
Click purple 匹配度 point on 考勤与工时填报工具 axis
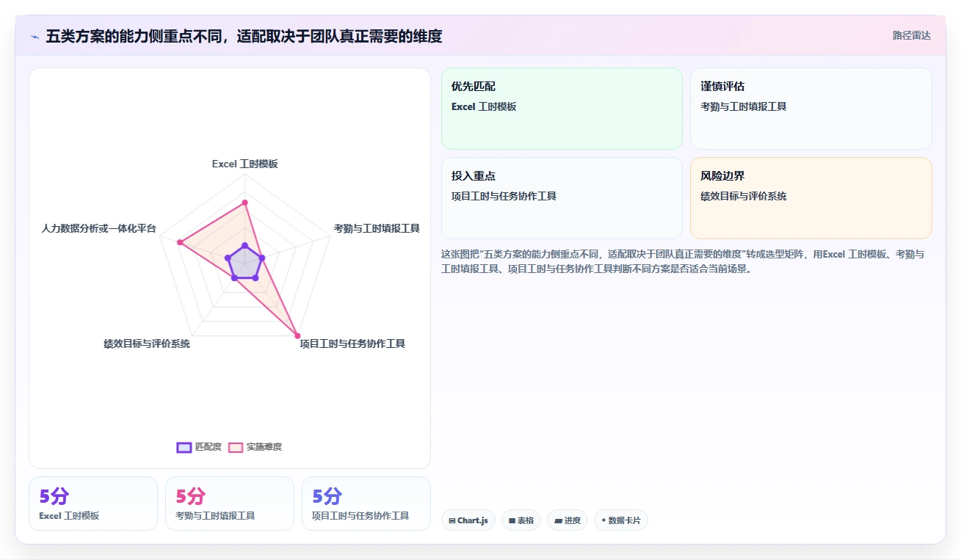coord(261,258)
